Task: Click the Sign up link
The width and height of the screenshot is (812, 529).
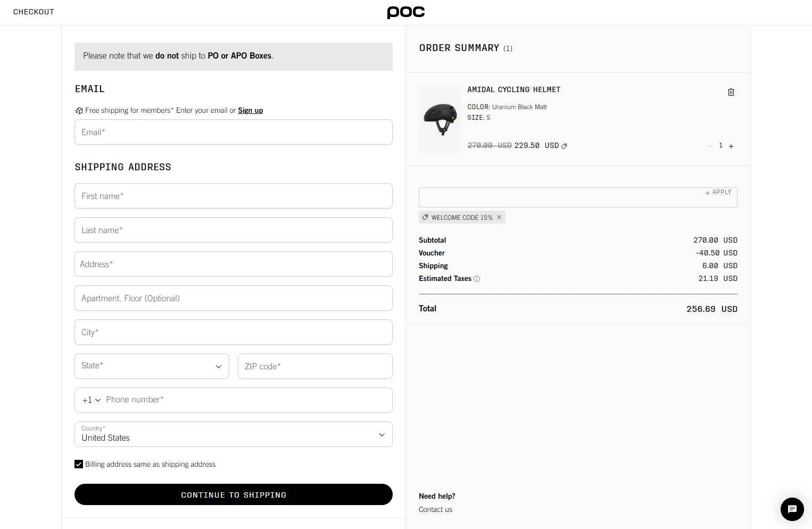Action: pos(250,110)
